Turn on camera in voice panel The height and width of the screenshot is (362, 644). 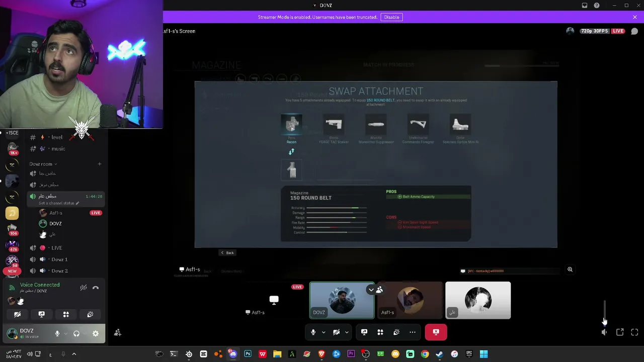pos(17,314)
